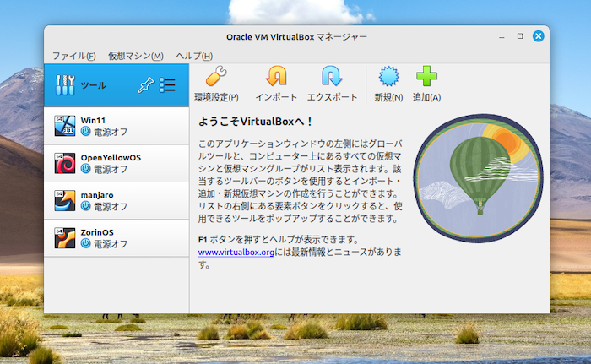Click 電源オフ status text under ZorinOS

coord(111,244)
